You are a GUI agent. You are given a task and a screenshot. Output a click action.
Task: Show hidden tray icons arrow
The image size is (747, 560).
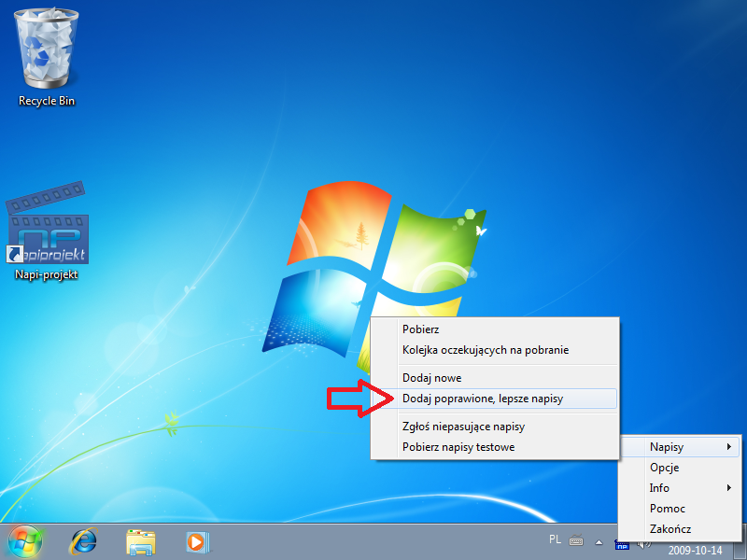(599, 542)
